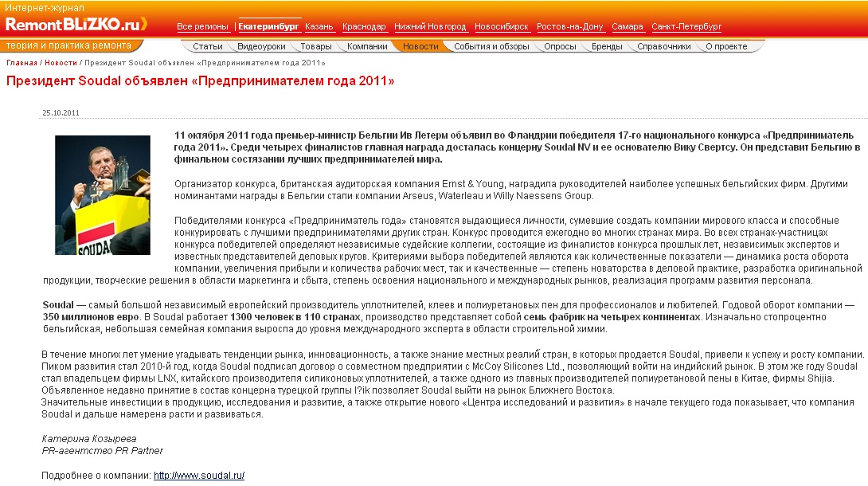
Task: Switch region to Самара
Action: coord(628,26)
